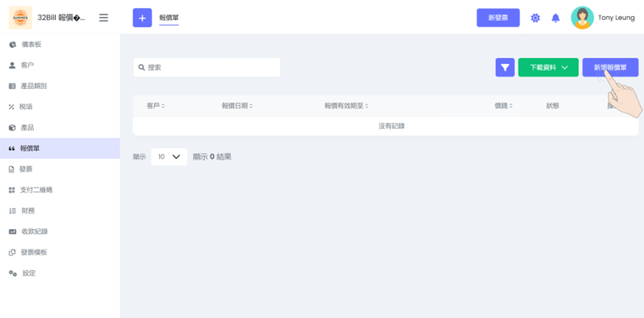The width and height of the screenshot is (644, 318).
Task: Open notifications bell icon
Action: pyautogui.click(x=556, y=18)
